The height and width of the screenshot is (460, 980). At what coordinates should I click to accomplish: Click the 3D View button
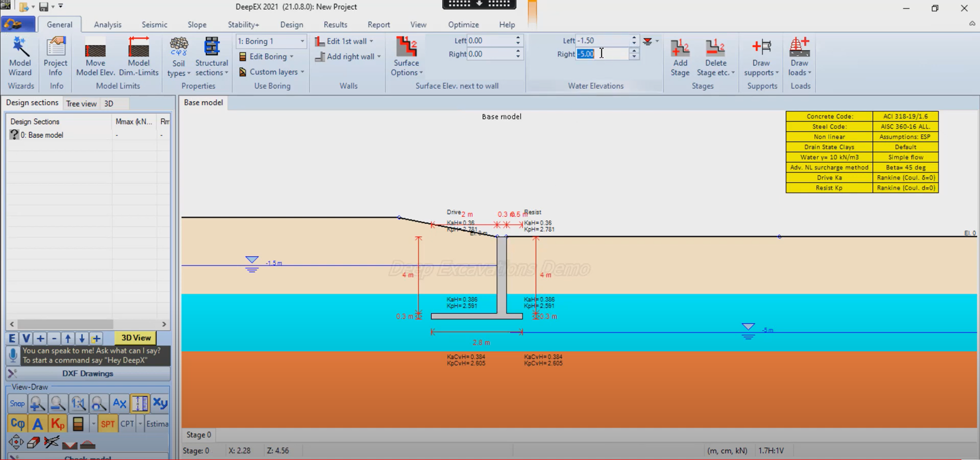coord(136,338)
